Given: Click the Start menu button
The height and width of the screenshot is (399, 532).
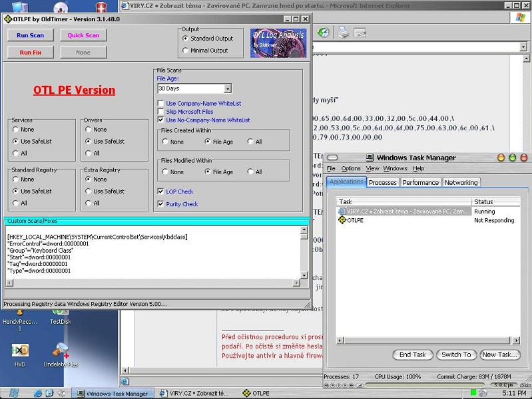Looking at the screenshot, I should pyautogui.click(x=14, y=393).
